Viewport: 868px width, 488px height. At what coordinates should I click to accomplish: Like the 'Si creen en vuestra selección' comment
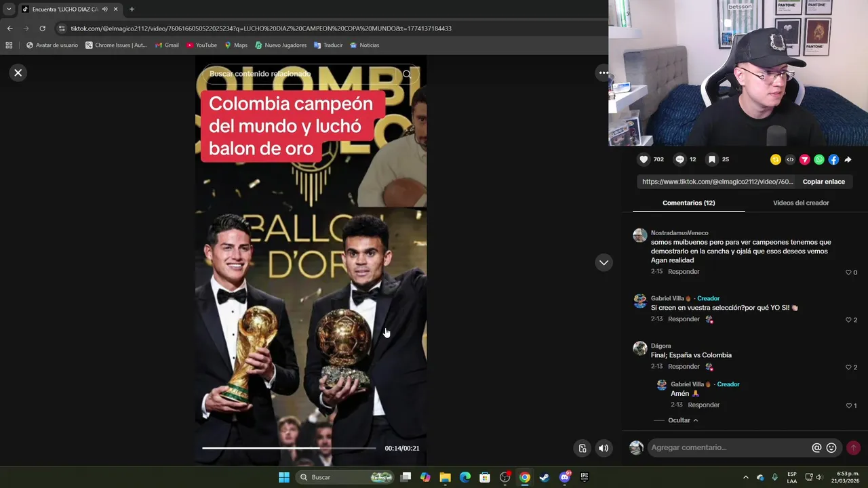[848, 320]
